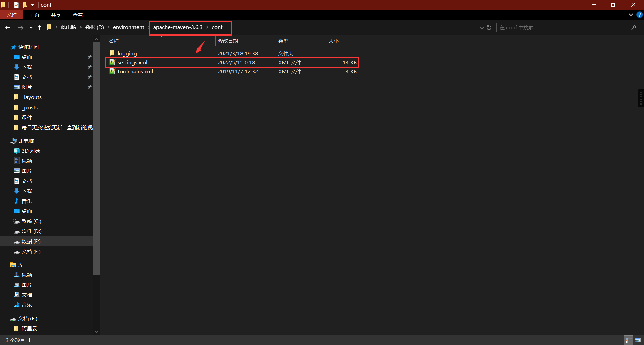Image resolution: width=644 pixels, height=345 pixels.
Task: Sort by the 修改日期 column header
Action: click(228, 41)
